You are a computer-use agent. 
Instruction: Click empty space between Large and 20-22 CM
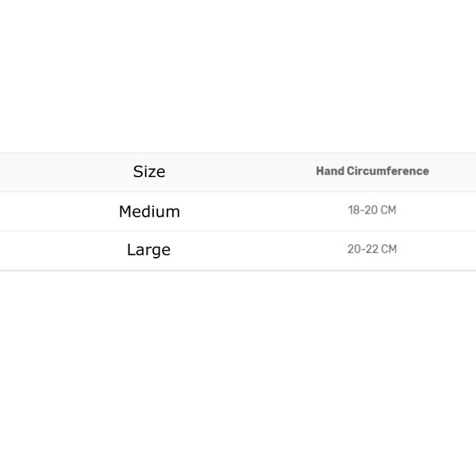point(259,250)
